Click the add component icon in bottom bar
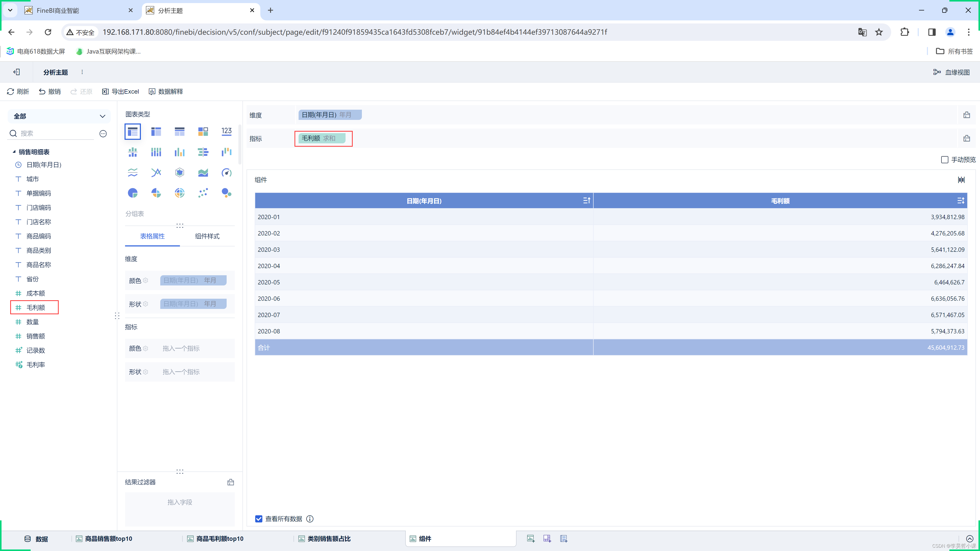The width and height of the screenshot is (980, 551). pos(531,539)
